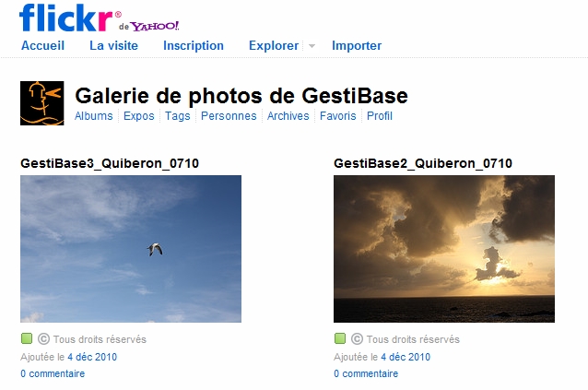Expand the Explorer dropdown arrow
The width and height of the screenshot is (588, 390).
click(312, 46)
